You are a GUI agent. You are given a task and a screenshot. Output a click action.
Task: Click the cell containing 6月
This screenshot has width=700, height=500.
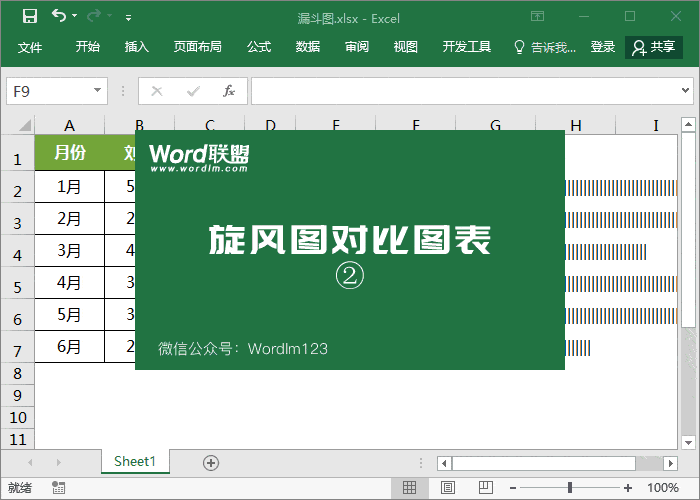click(x=69, y=346)
